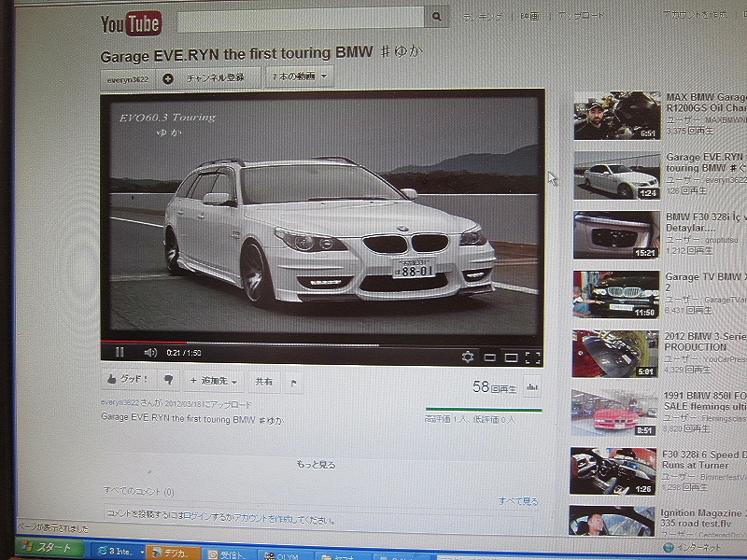Click MAX BMW Garage video title
This screenshot has width=747, height=560.
(x=706, y=103)
